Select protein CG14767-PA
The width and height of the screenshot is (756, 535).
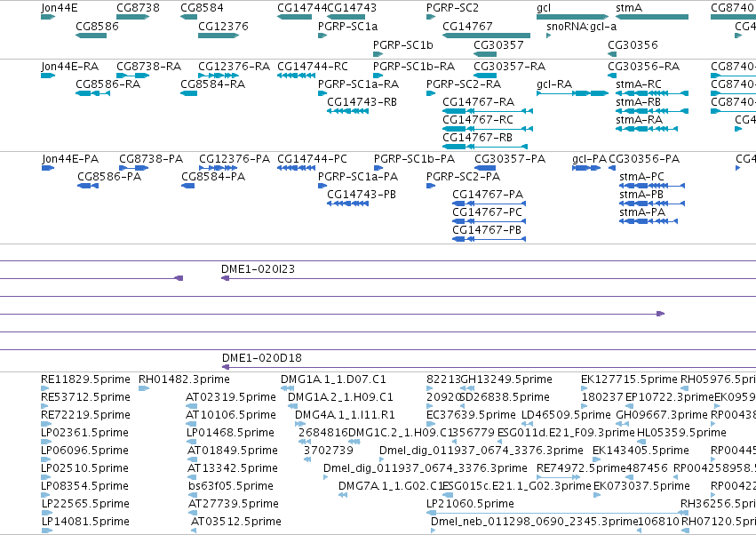(488, 195)
